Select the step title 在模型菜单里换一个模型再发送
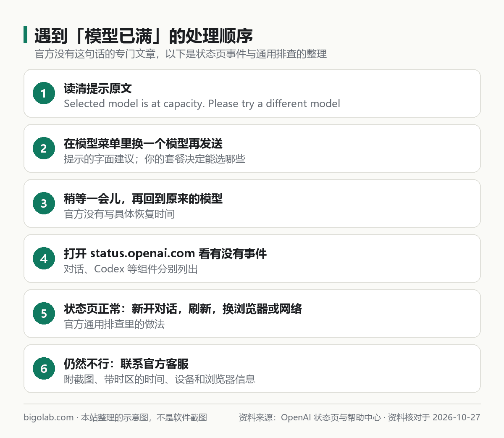This screenshot has width=504, height=438. click(x=143, y=143)
